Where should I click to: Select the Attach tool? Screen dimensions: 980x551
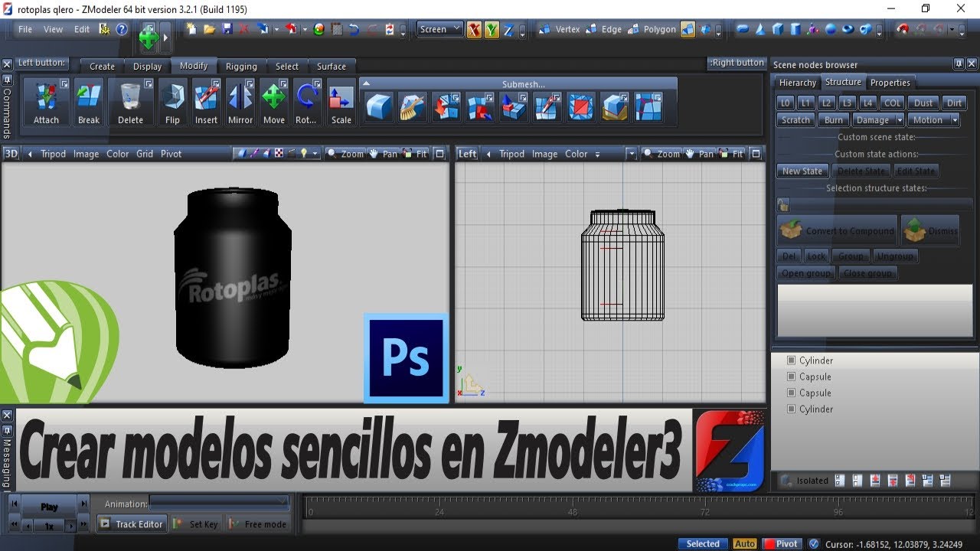(x=46, y=103)
